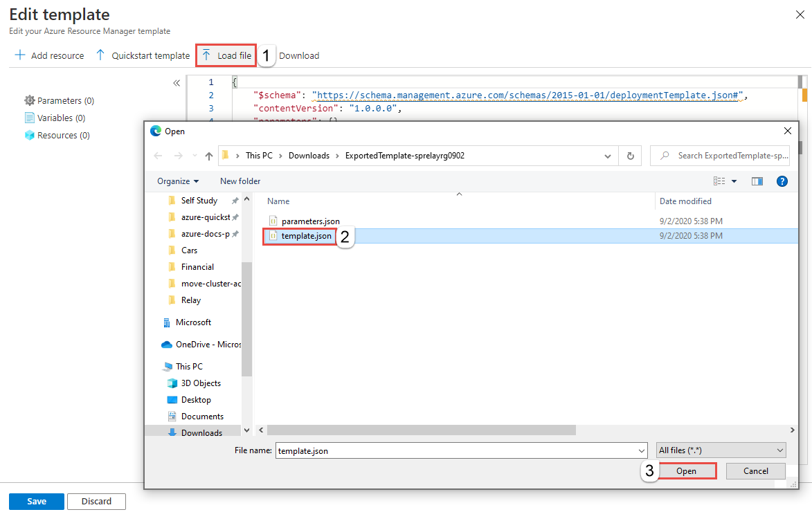Click the navigation pane scroll down arrow
This screenshot has width=812, height=512.
click(246, 430)
